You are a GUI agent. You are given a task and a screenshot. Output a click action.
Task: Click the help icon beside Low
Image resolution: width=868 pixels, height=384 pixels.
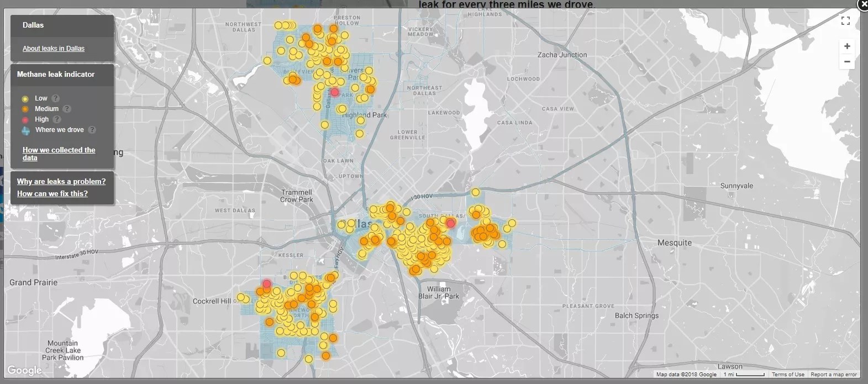(x=55, y=98)
